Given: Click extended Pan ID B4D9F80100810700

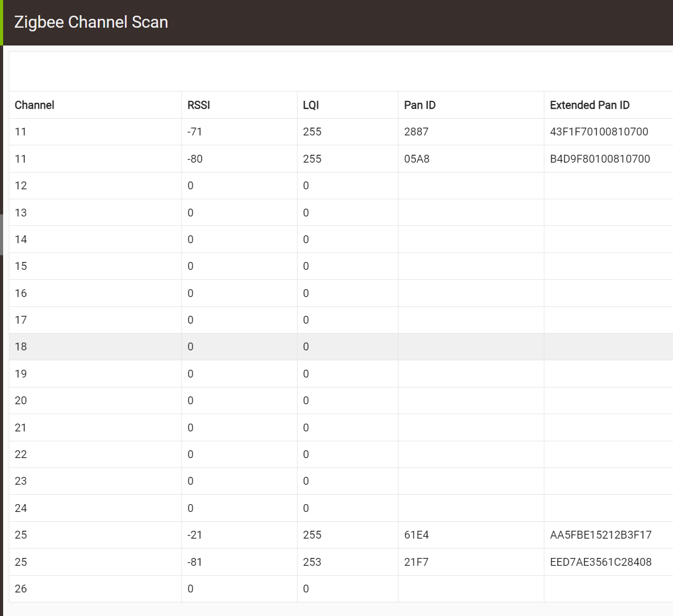Looking at the screenshot, I should coord(600,159).
